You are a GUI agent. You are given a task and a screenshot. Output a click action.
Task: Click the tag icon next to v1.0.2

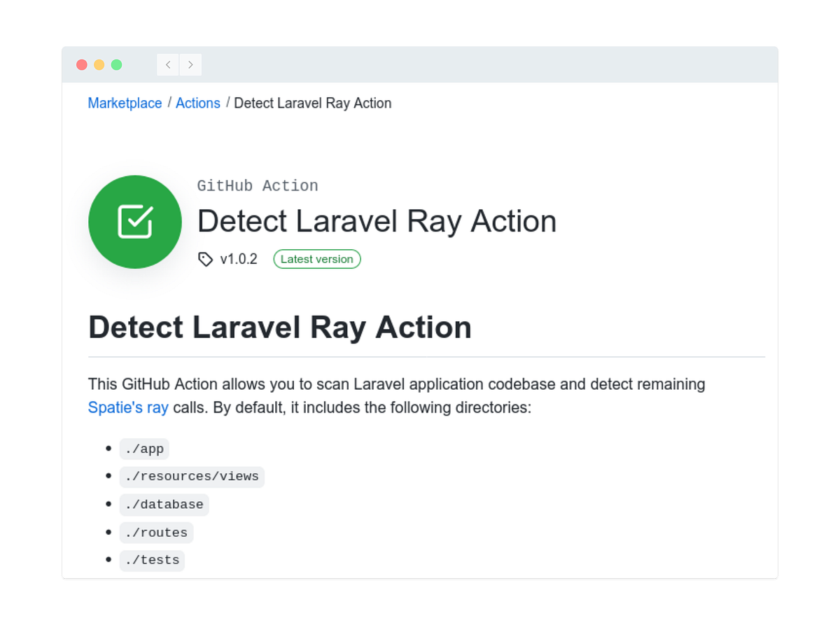coord(204,259)
